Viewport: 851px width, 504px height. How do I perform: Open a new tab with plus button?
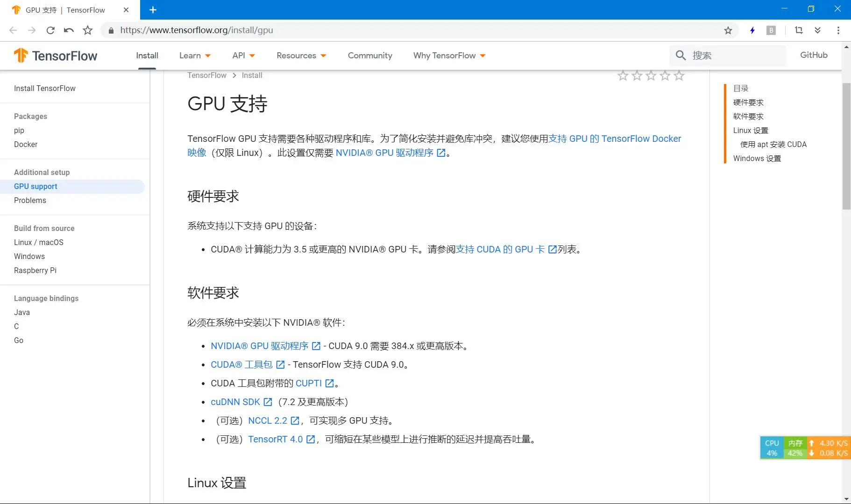(x=153, y=10)
